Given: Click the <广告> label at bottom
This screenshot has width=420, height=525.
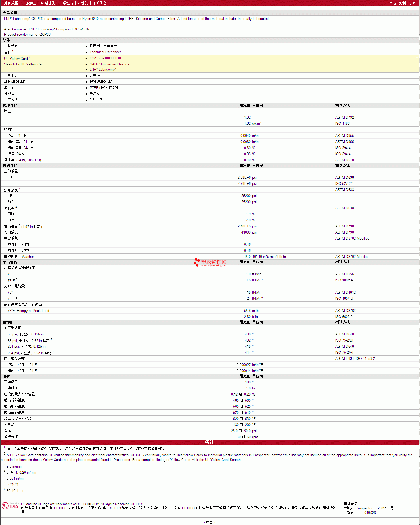Looking at the screenshot, I should point(209,522).
